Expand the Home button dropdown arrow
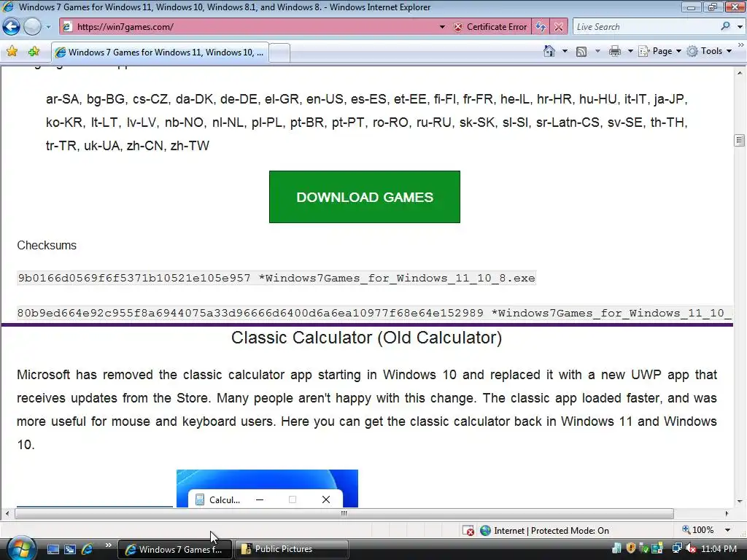Viewport: 747px width, 560px height. [x=565, y=51]
